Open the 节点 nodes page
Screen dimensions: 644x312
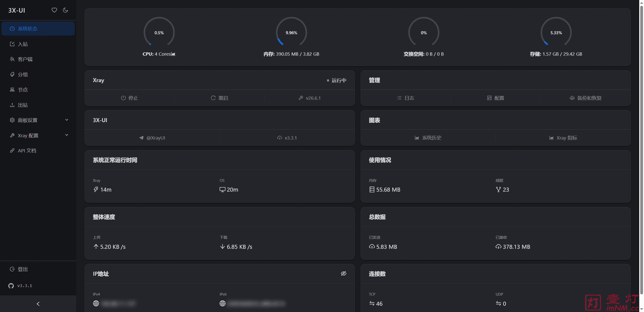pyautogui.click(x=38, y=90)
